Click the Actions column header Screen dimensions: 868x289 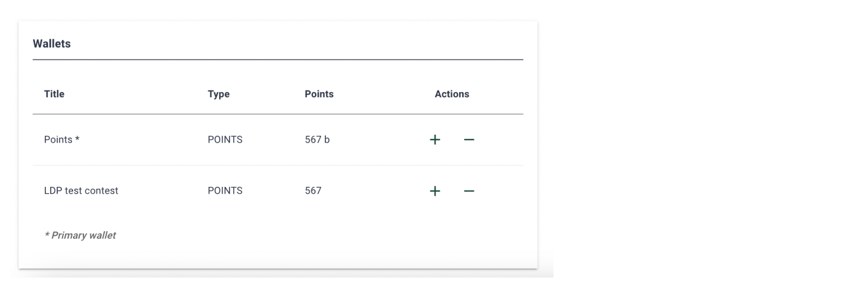[452, 94]
